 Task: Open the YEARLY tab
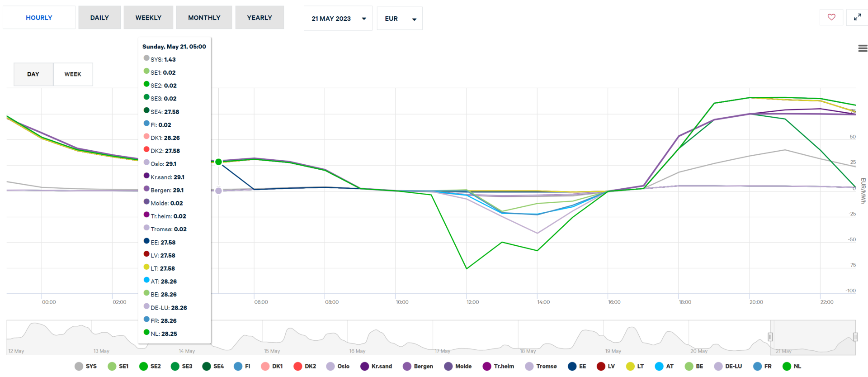(x=259, y=18)
